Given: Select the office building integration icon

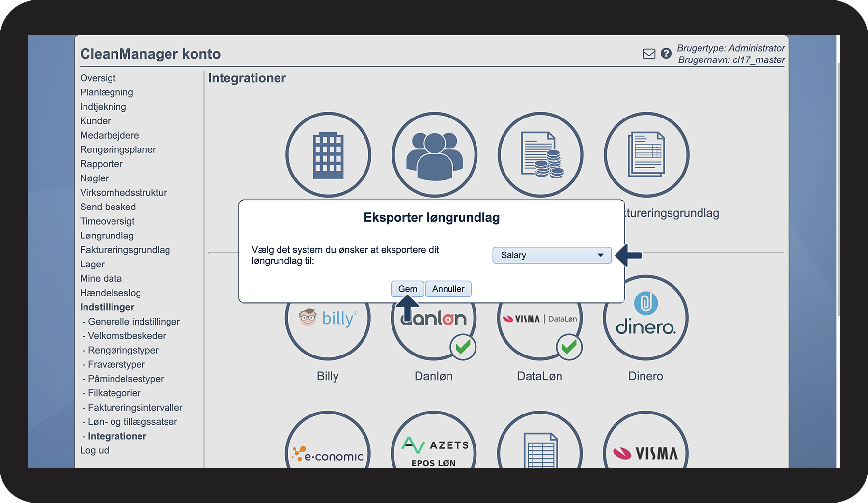Looking at the screenshot, I should 328,155.
